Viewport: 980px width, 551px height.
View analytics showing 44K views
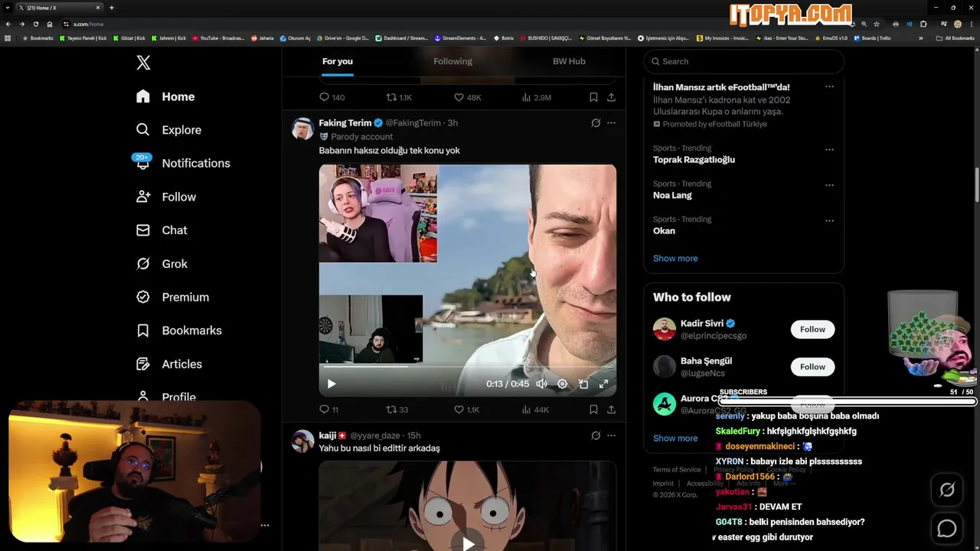point(535,409)
